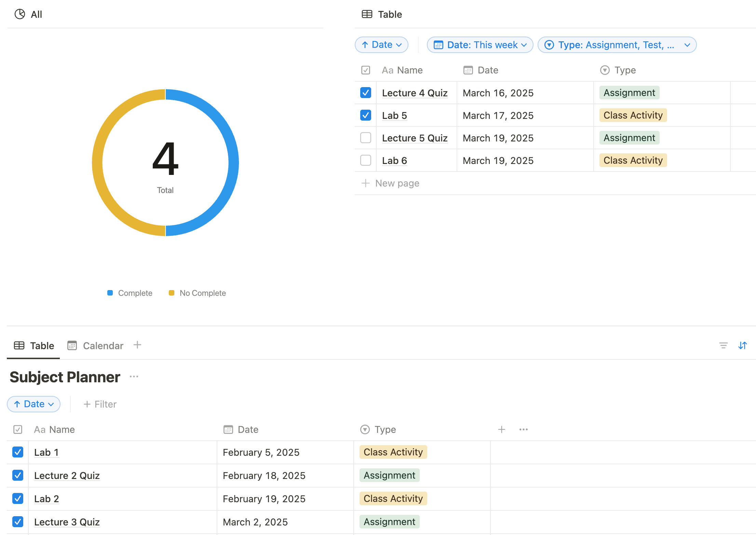
Task: Click the table icon in the upper Table view
Action: pyautogui.click(x=367, y=14)
